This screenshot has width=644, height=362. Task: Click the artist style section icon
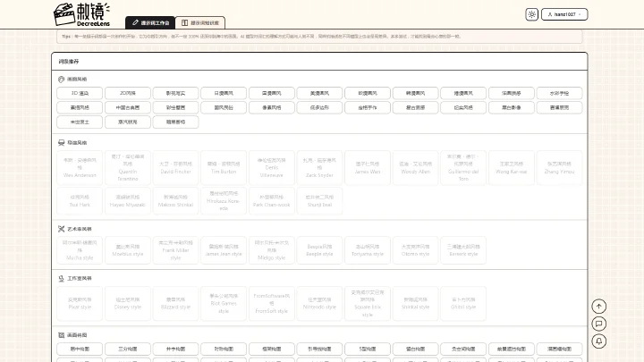point(61,229)
